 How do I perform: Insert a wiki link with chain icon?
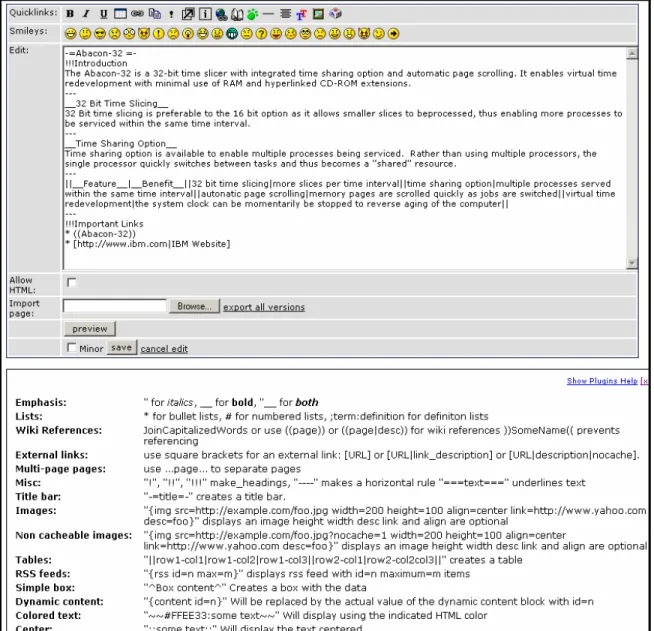137,14
